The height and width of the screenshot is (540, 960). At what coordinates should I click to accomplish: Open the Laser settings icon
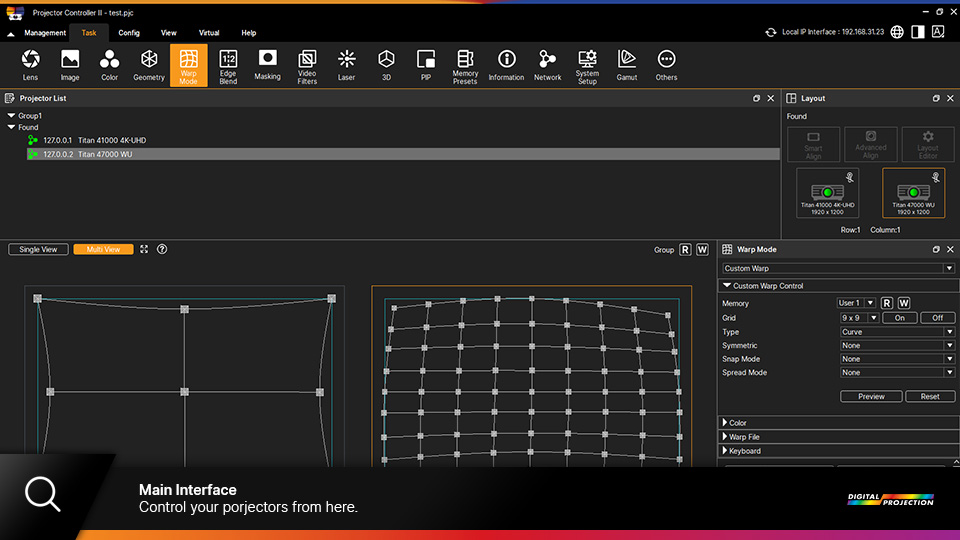346,64
